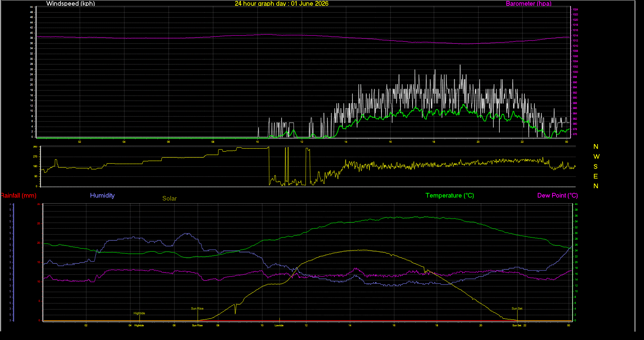Click hour '02' on the windspeed graph axis
Screen dimensions: 644x340
[x=79, y=142]
